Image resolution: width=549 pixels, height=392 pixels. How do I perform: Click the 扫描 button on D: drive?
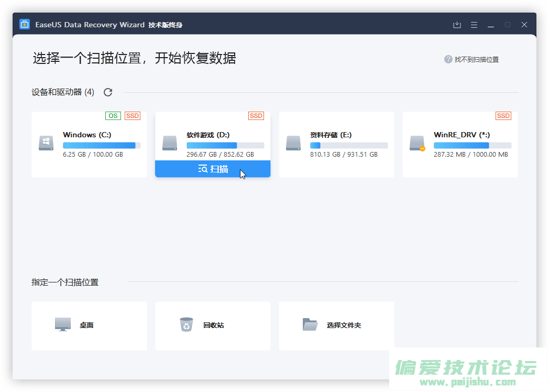tap(213, 169)
